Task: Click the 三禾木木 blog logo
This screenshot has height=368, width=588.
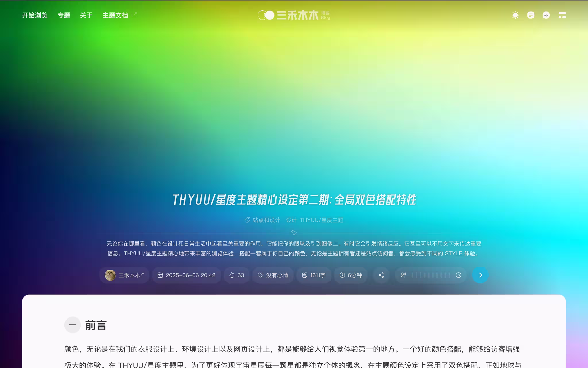Action: point(294,15)
